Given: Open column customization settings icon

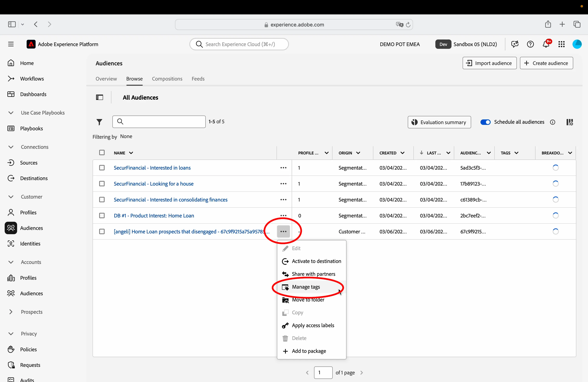Looking at the screenshot, I should click(x=570, y=122).
